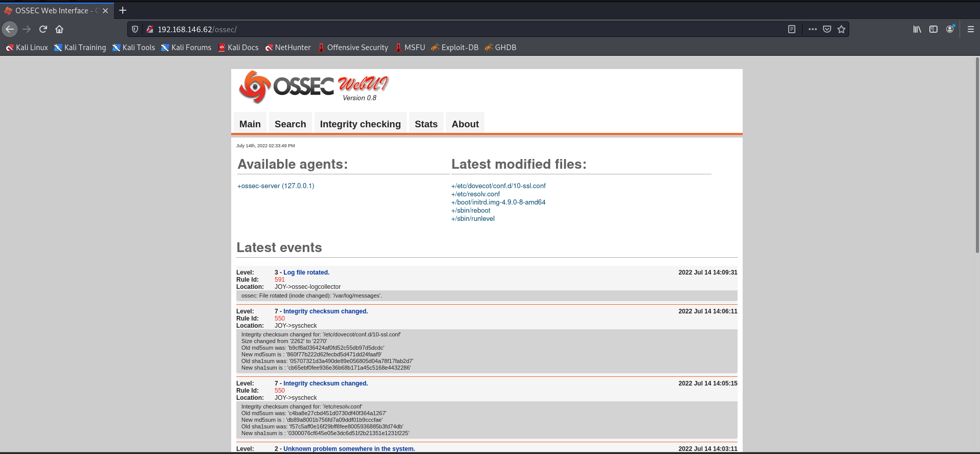Expand /sbin/runlevel modified file entry
This screenshot has height=454, width=980.
473,218
